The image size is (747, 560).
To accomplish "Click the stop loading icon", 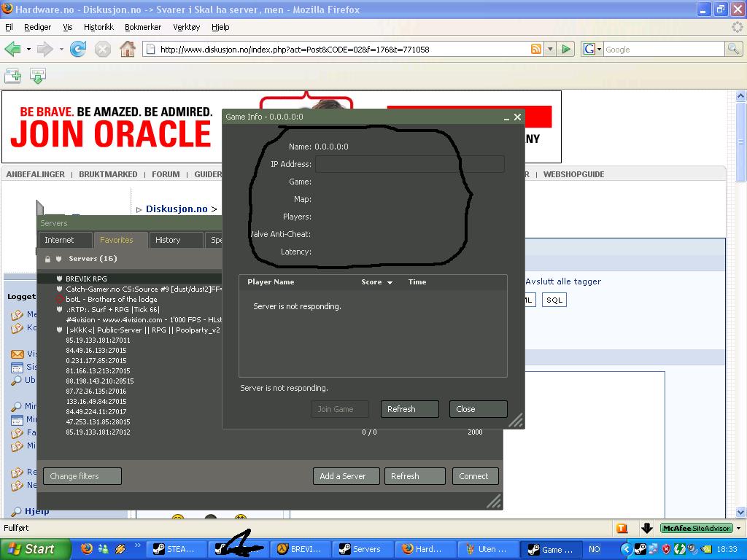I will 102,49.
